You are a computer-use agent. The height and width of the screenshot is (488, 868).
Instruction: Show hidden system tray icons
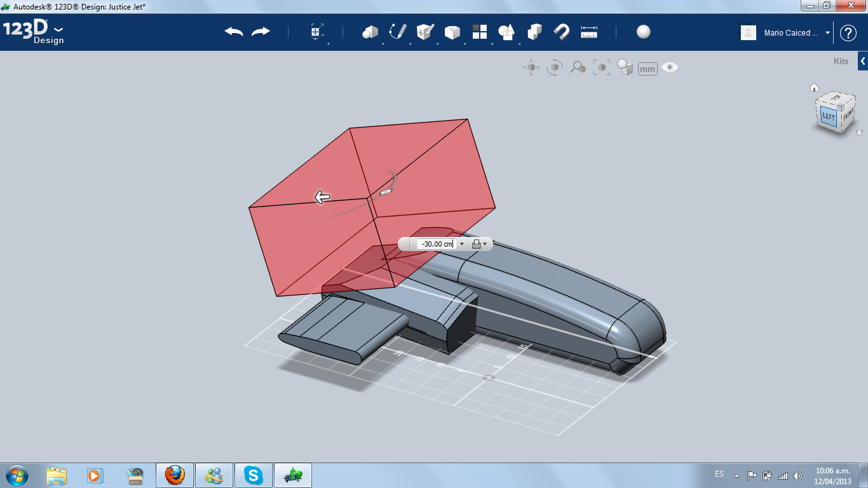(736, 476)
